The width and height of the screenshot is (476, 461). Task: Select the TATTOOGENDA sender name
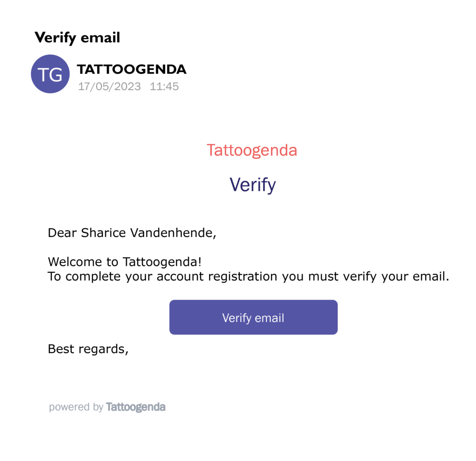(132, 69)
